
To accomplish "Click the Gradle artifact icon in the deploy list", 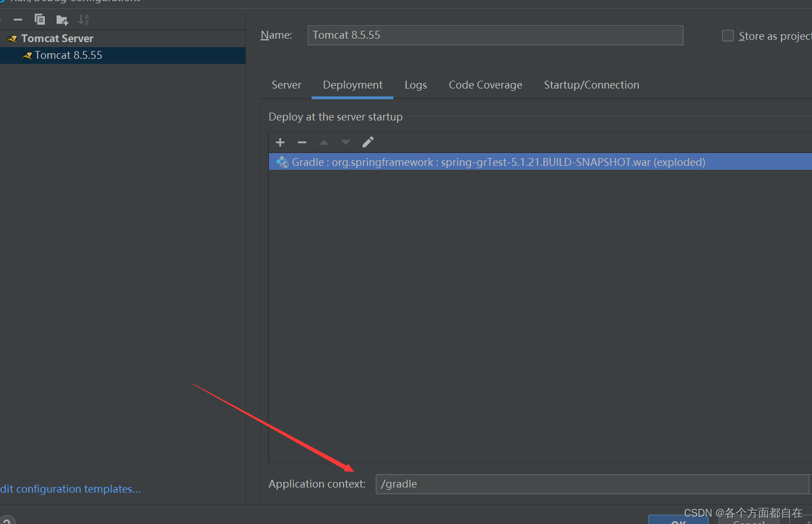I will (x=282, y=162).
